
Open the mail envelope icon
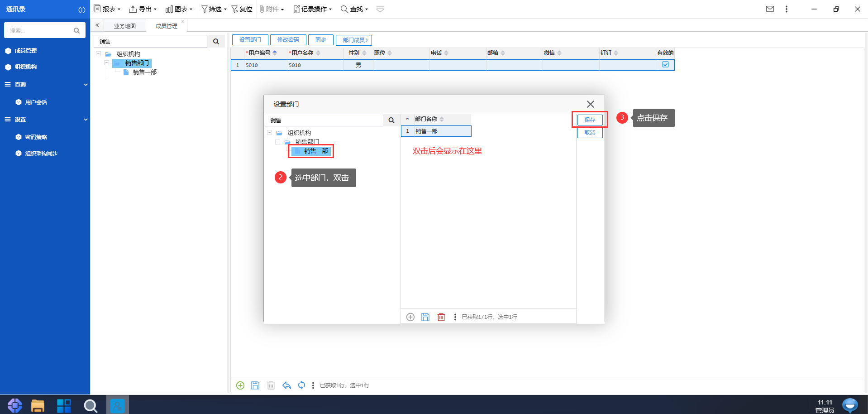pos(770,9)
